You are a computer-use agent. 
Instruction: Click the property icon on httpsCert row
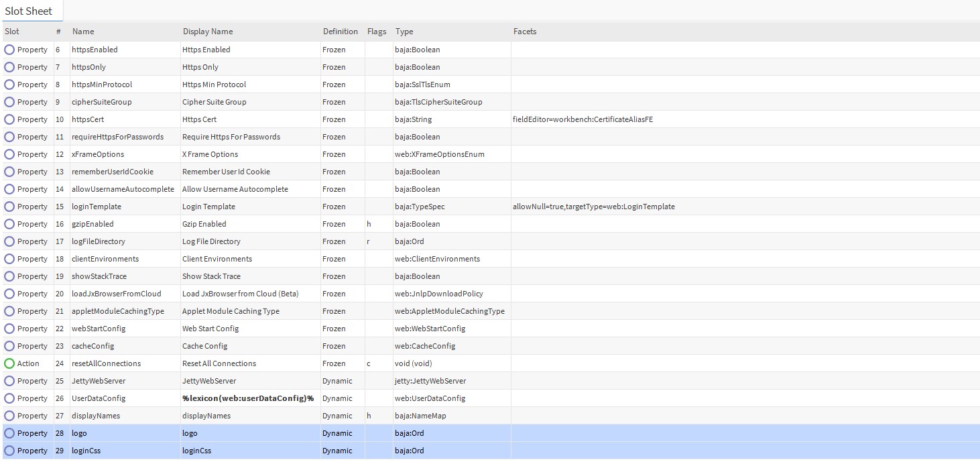[9, 119]
